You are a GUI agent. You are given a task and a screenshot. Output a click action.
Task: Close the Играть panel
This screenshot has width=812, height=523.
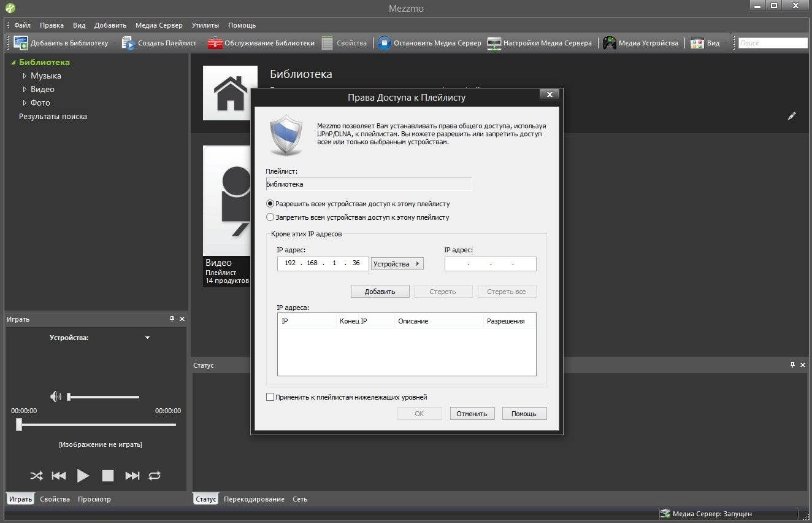pos(182,319)
